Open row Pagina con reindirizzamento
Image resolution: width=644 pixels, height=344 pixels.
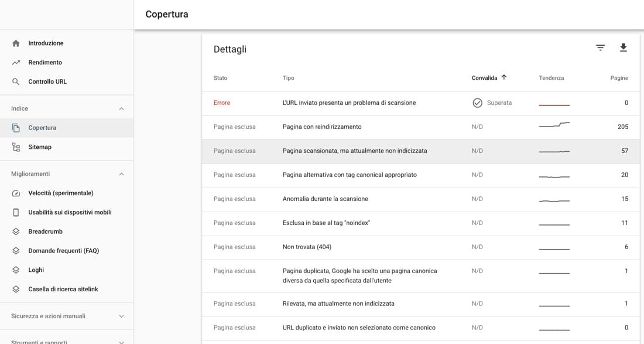(x=421, y=127)
